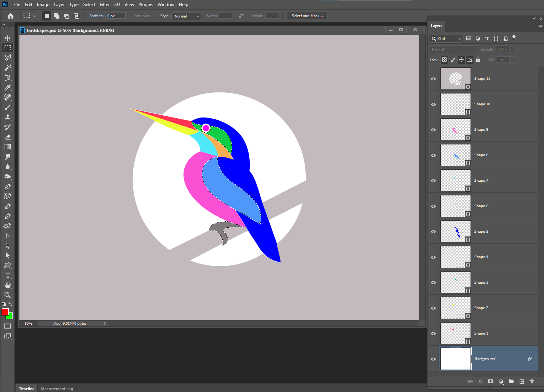Enable the Anti-alias checkbox
544x392 pixels.
pyautogui.click(x=131, y=16)
